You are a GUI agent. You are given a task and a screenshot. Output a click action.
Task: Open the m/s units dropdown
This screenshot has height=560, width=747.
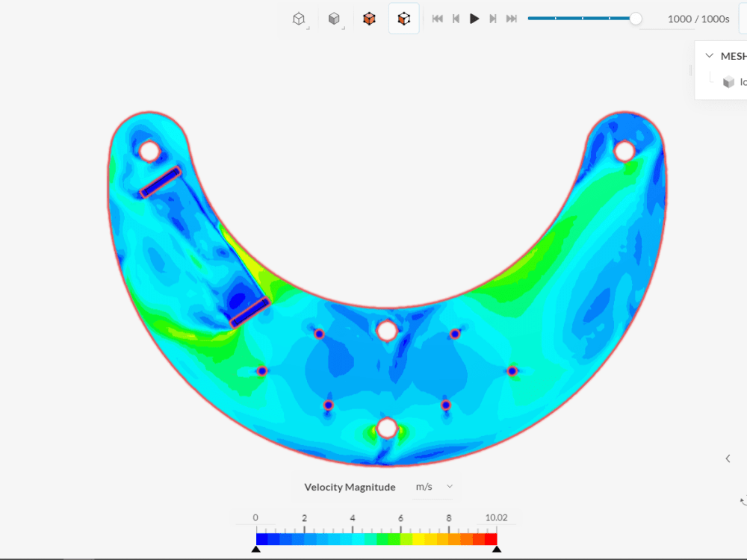coord(433,486)
